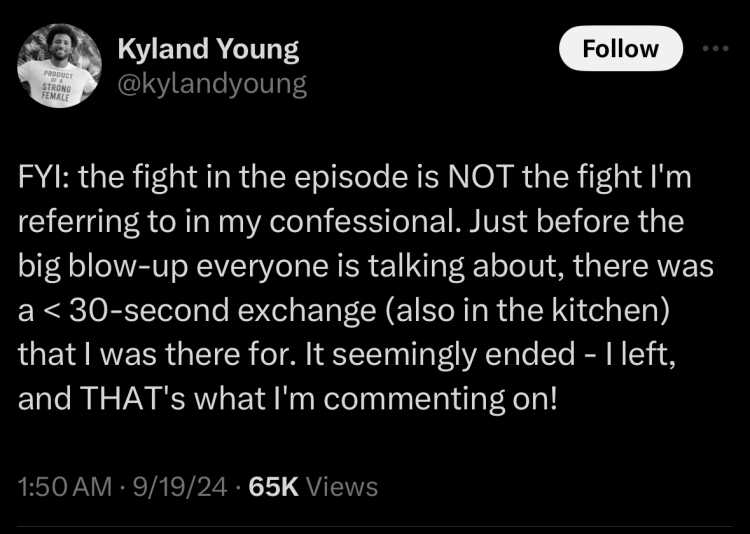Viewport: 750px width, 534px height.
Task: Follow Kyland Young
Action: (x=620, y=49)
